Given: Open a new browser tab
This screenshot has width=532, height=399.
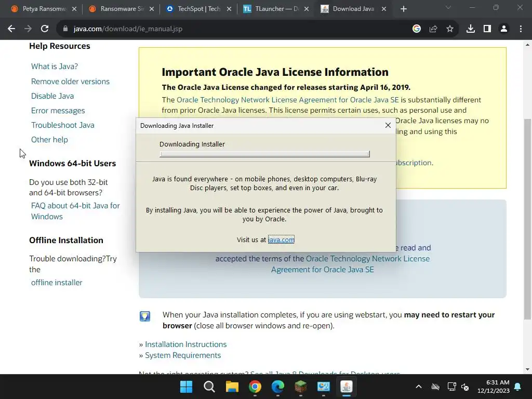Looking at the screenshot, I should pyautogui.click(x=403, y=9).
